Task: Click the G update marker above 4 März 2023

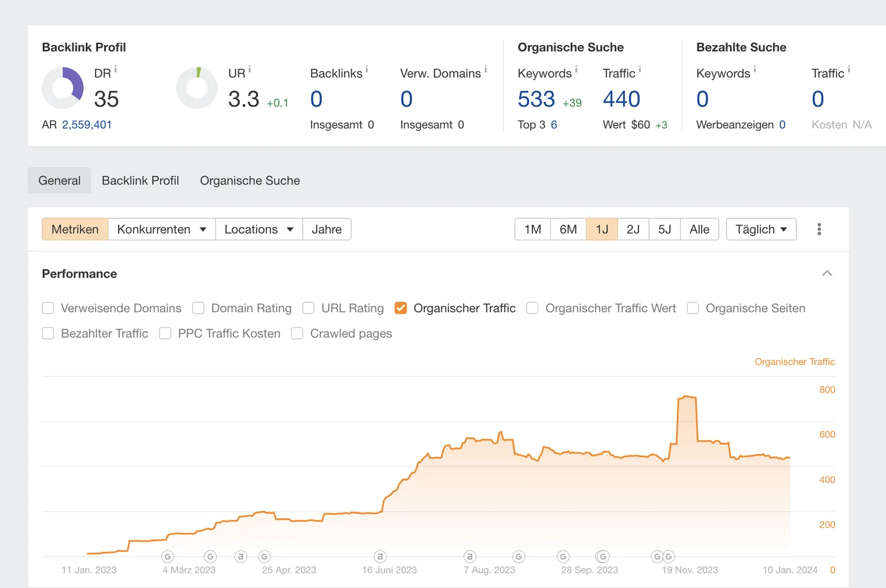Action: 168,556
